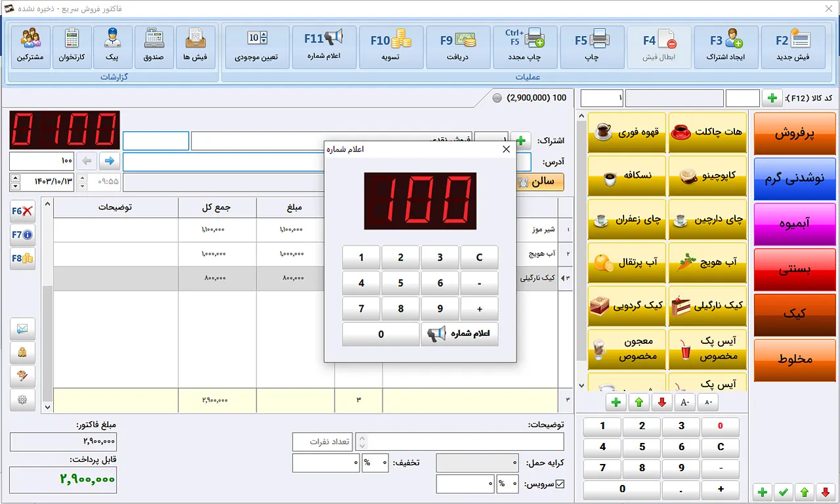This screenshot has width=840, height=504.
Task: Click the چاپ (F5) printer icon
Action: coord(592,47)
